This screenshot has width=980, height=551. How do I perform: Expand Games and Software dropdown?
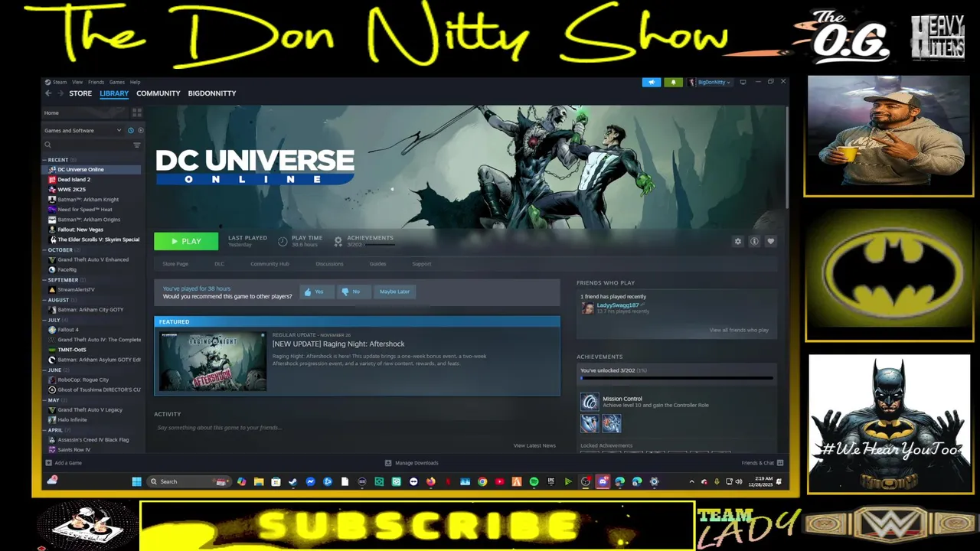tap(83, 131)
